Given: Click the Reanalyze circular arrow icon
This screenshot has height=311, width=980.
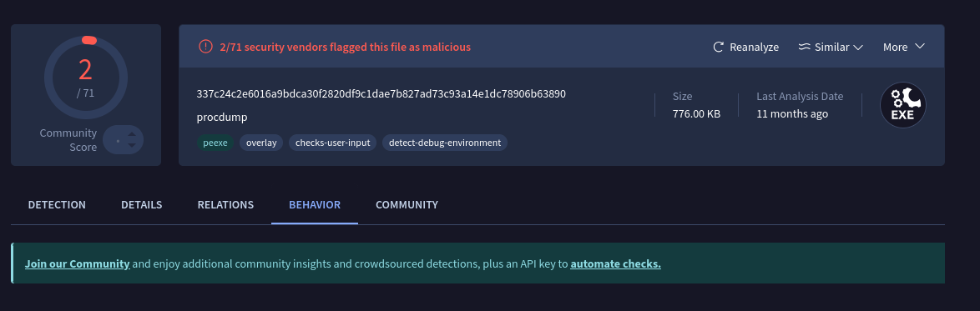Looking at the screenshot, I should pos(719,47).
